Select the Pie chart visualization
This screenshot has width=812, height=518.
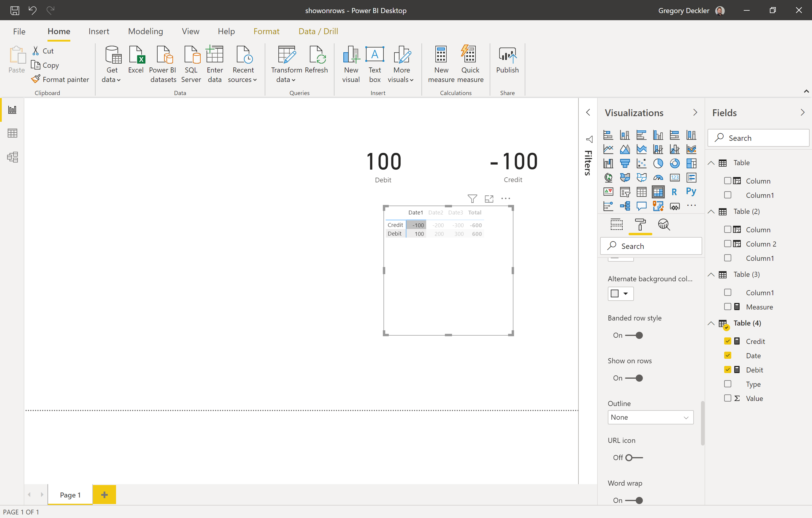click(x=658, y=164)
